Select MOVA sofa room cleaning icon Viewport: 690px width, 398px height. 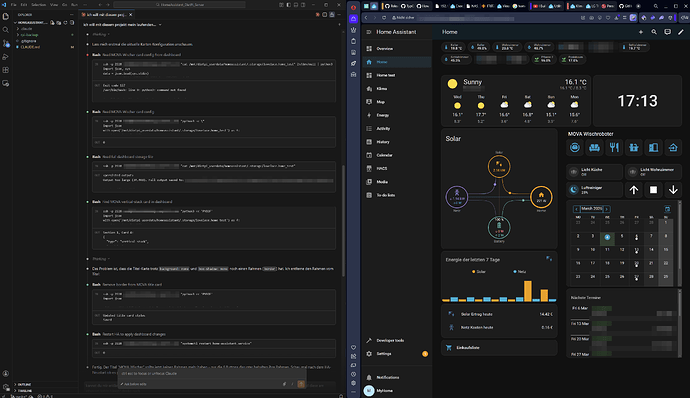point(595,147)
